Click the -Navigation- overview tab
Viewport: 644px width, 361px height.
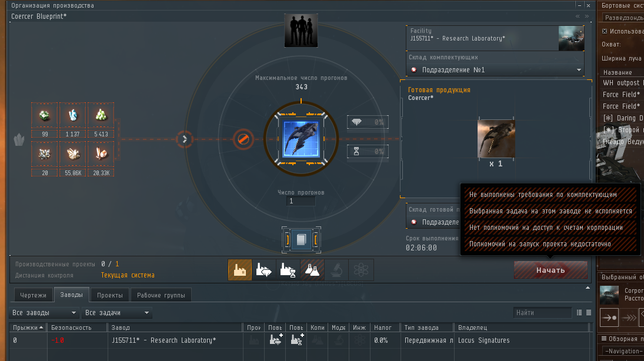[x=623, y=351]
